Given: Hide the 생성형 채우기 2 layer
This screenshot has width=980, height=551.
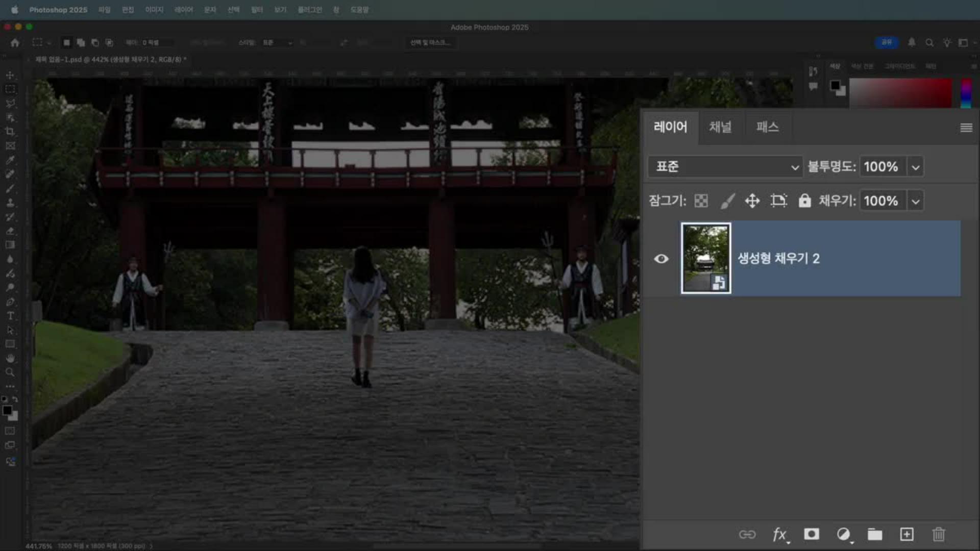Looking at the screenshot, I should (661, 259).
